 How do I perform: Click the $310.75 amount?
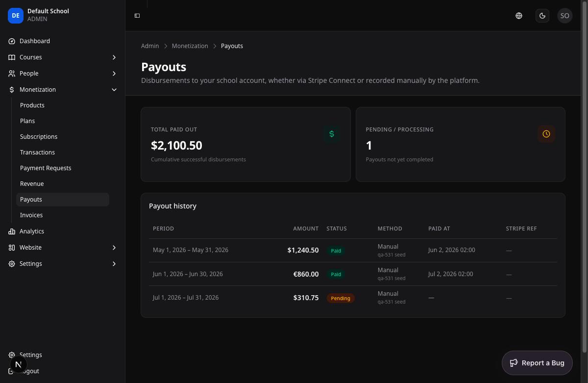pos(306,298)
